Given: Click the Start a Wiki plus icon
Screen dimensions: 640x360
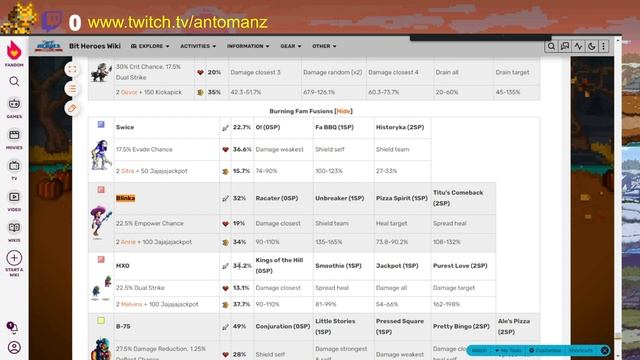Looking at the screenshot, I should [14, 258].
